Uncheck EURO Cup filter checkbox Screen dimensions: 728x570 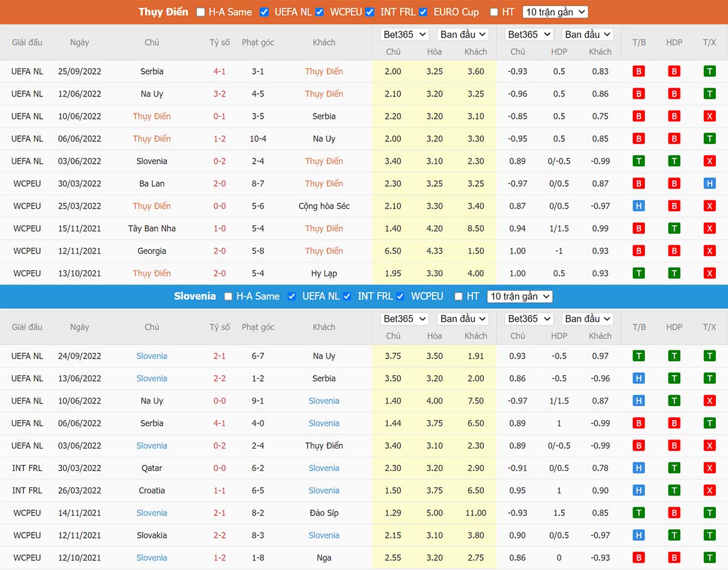click(423, 12)
